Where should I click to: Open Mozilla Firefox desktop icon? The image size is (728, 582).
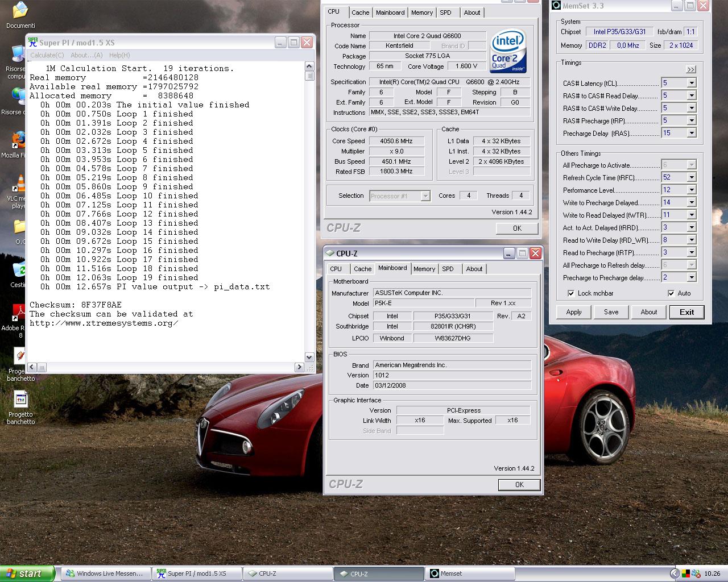(x=19, y=140)
